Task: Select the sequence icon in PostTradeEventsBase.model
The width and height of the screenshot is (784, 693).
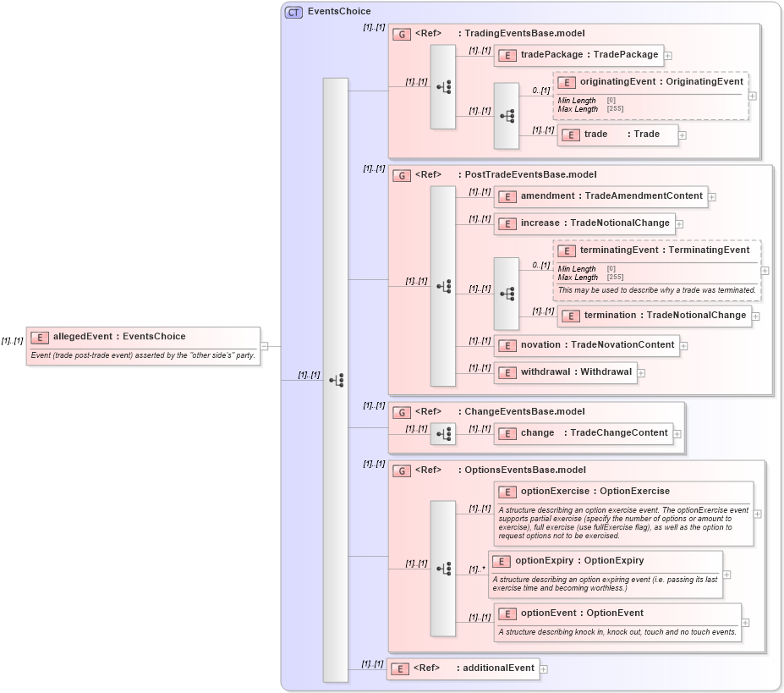Action: pos(442,285)
